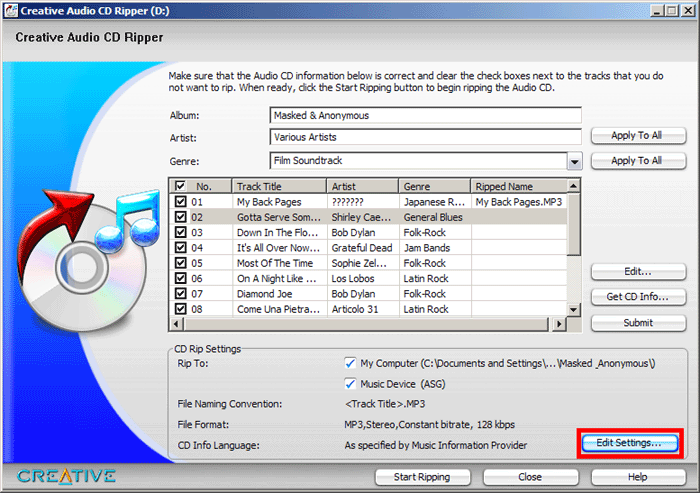The width and height of the screenshot is (700, 493).
Task: Click the No. column header
Action: pos(204,186)
